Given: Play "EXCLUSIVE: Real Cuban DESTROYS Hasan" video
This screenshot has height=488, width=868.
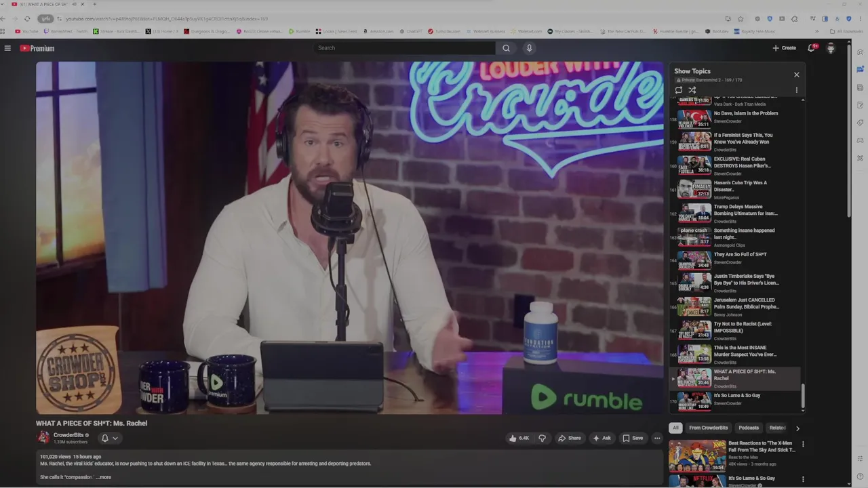Looking at the screenshot, I should (x=735, y=165).
